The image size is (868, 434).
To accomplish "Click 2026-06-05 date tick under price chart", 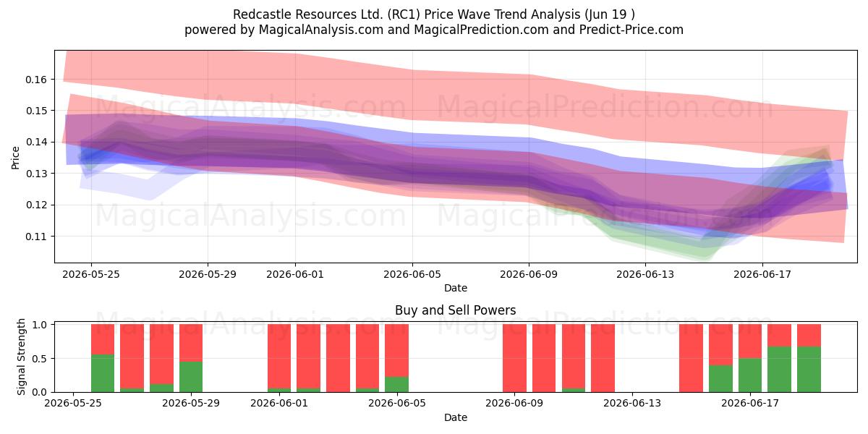I will click(412, 275).
